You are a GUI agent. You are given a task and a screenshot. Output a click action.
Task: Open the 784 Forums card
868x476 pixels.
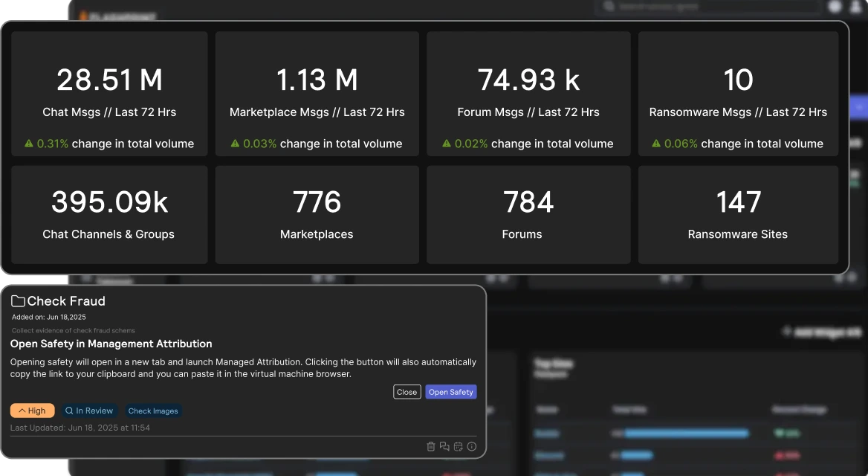pos(528,214)
